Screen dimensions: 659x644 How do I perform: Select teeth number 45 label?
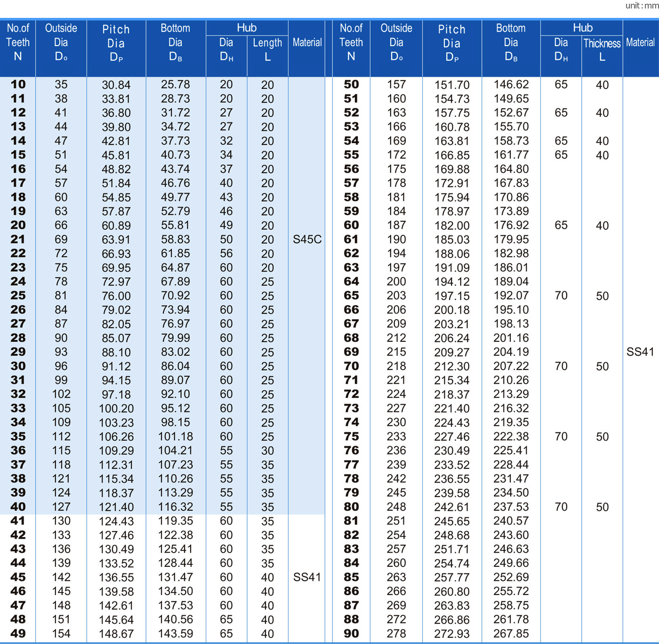18,577
